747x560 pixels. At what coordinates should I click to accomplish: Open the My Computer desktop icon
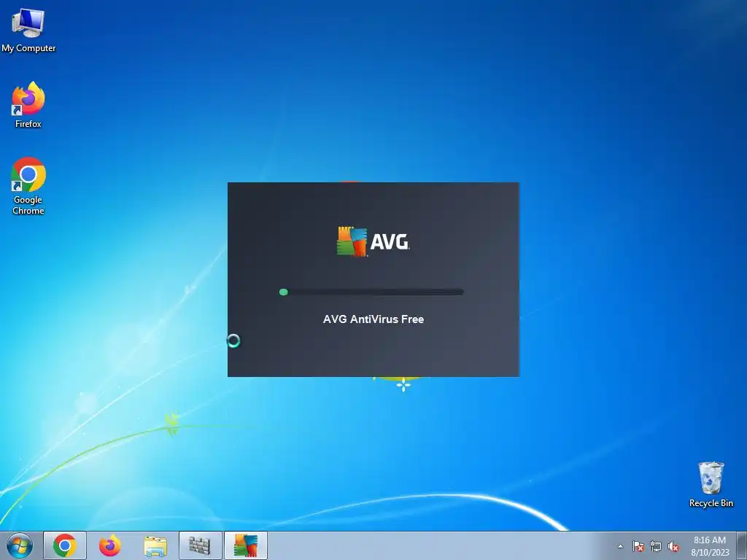28,30
